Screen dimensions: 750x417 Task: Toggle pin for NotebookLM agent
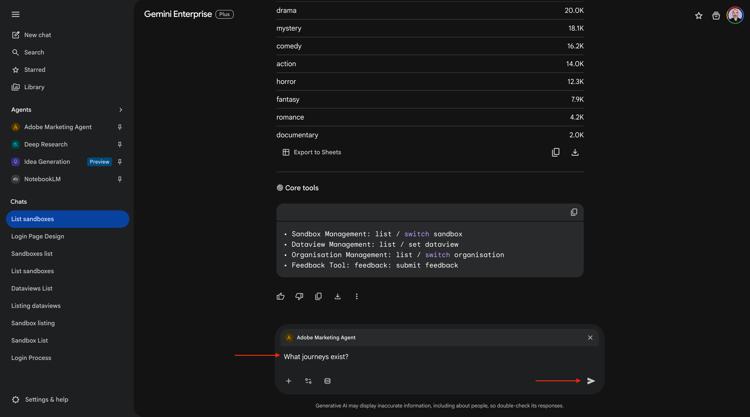tap(120, 179)
